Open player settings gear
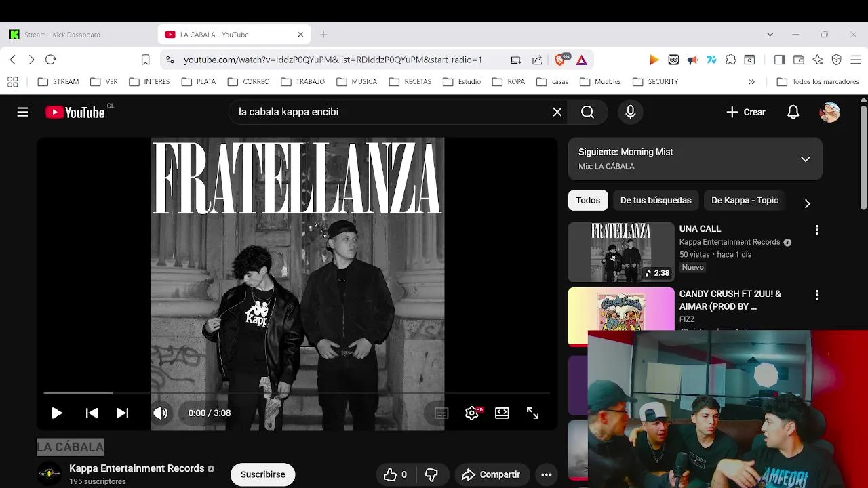This screenshot has width=868, height=488. click(472, 413)
